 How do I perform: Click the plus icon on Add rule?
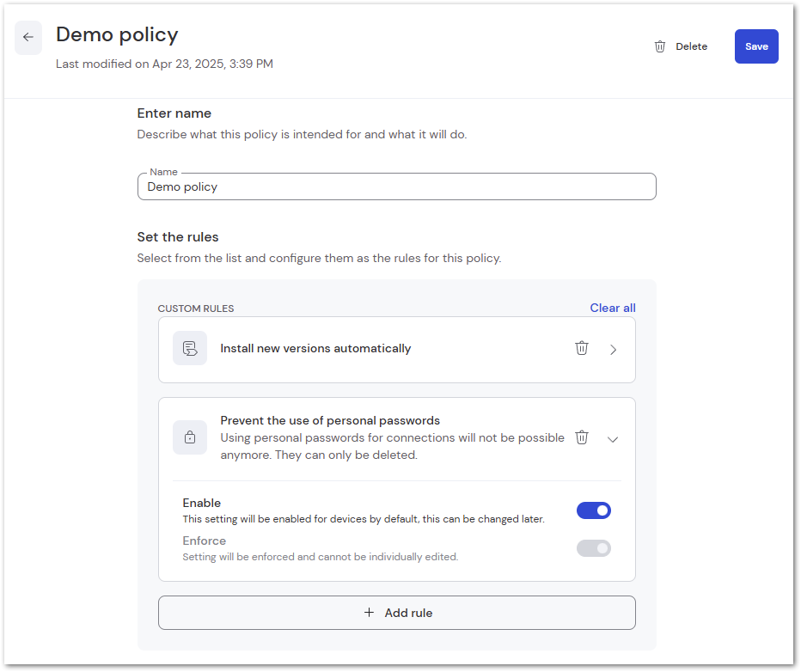(369, 612)
